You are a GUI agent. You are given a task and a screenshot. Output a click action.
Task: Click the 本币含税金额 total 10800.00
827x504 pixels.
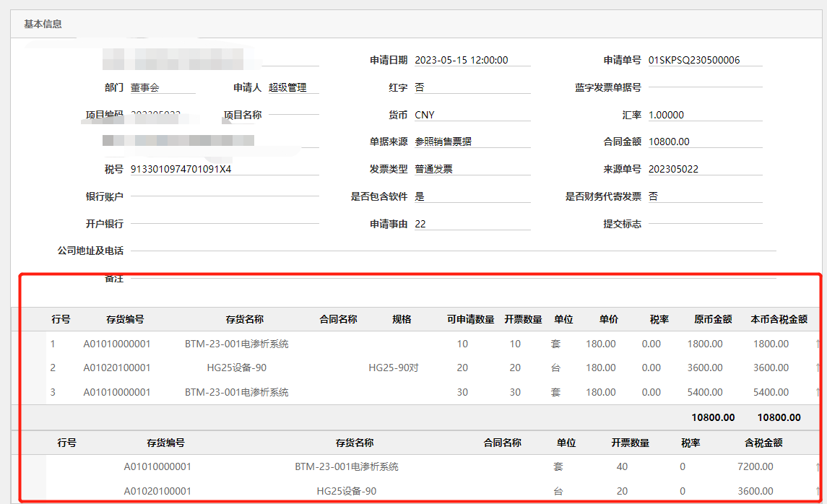(779, 417)
